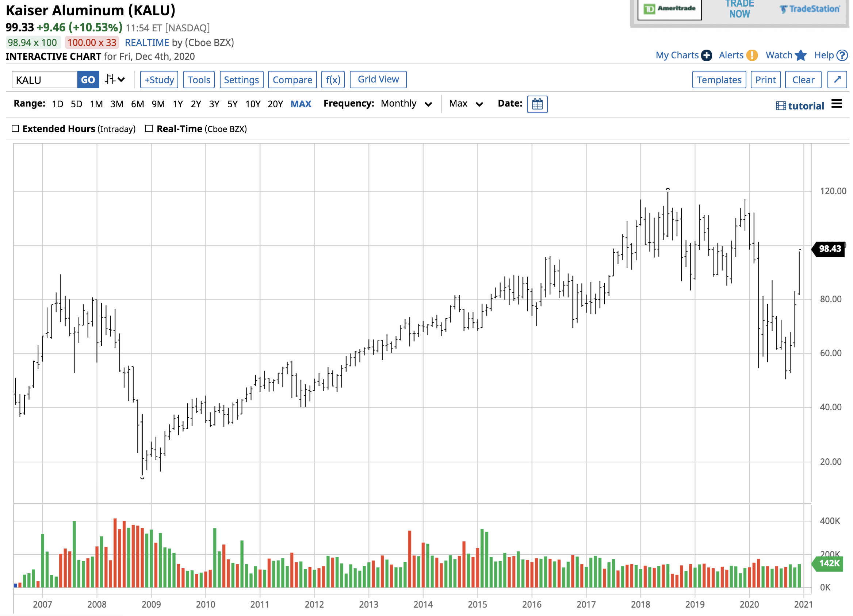Image resolution: width=853 pixels, height=616 pixels.
Task: Open the hamburger chart menu
Action: coord(837,103)
